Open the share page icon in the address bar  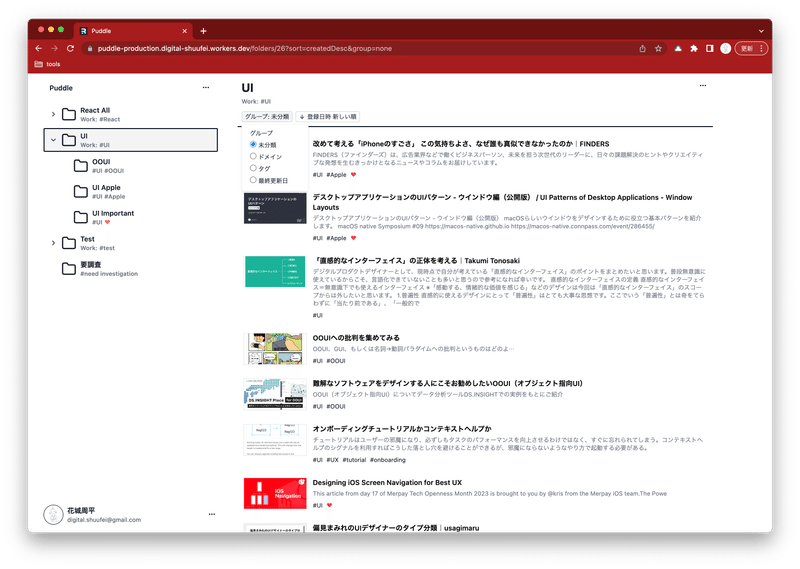(x=642, y=48)
